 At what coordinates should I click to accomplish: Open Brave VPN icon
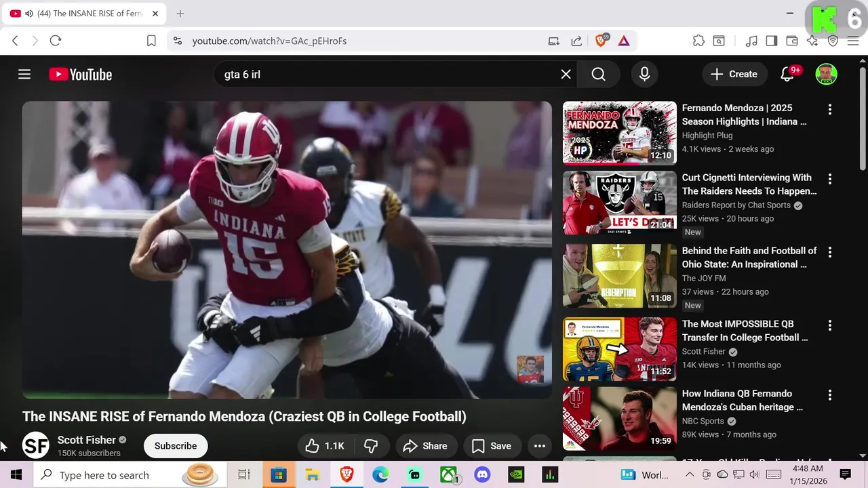833,41
